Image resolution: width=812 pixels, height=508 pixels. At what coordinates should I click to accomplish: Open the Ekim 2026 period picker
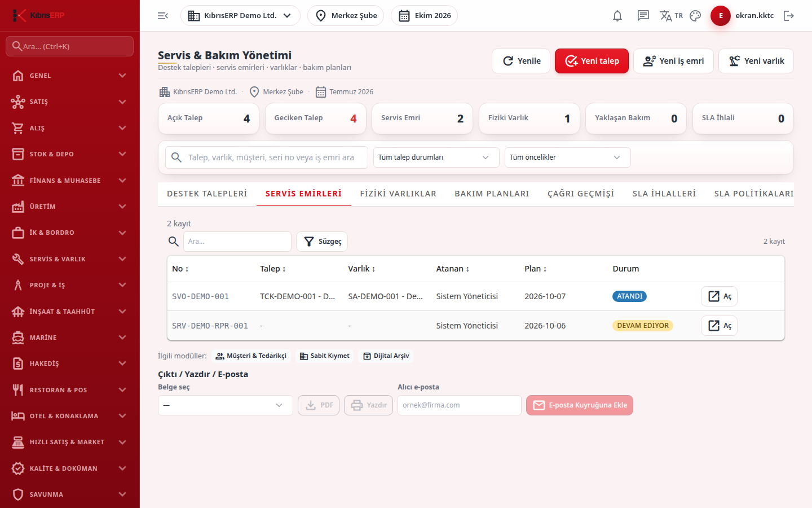click(424, 16)
